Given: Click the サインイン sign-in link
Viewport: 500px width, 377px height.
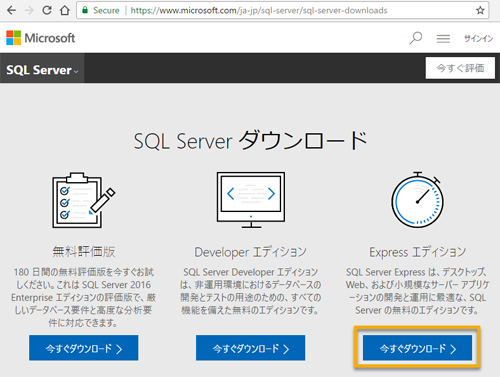Looking at the screenshot, I should tap(478, 39).
